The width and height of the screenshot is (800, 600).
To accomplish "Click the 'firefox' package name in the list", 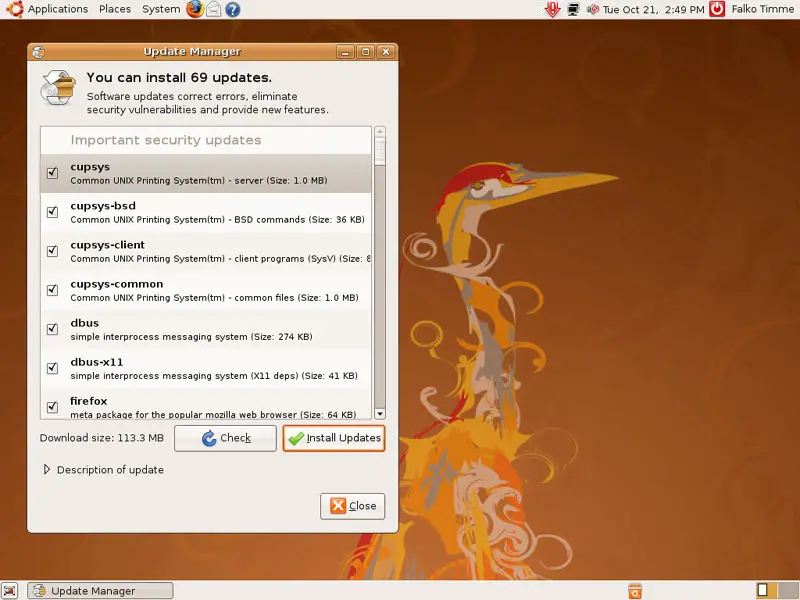I will [89, 401].
